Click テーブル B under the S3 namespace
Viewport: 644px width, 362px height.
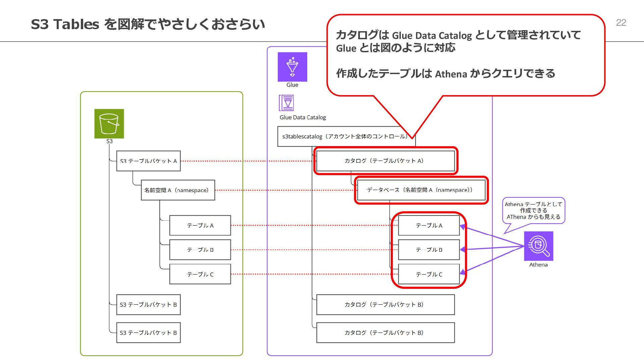coord(200,250)
